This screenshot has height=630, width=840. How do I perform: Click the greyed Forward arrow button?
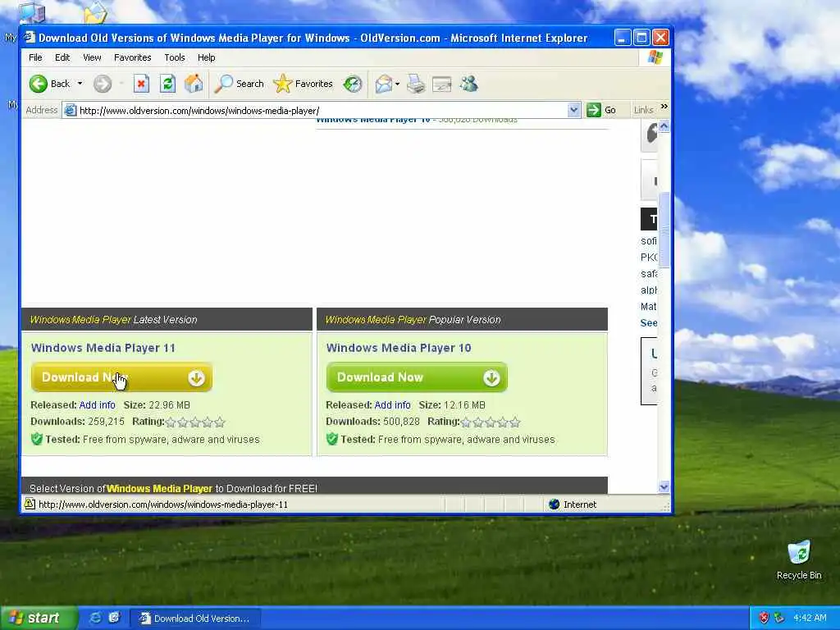point(103,84)
